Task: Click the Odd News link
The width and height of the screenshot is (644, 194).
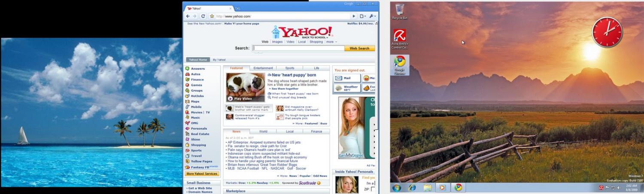Action: 320,176
